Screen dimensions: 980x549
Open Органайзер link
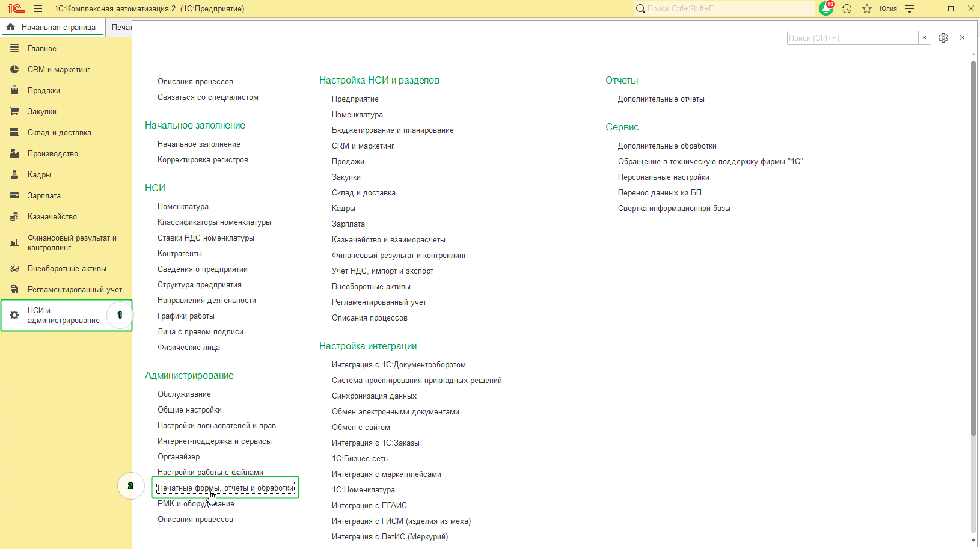[x=179, y=456]
